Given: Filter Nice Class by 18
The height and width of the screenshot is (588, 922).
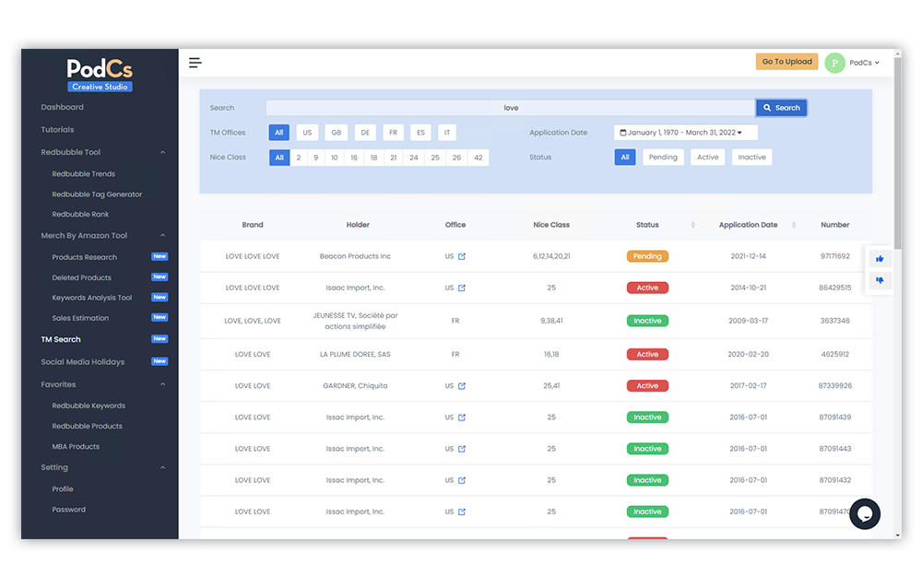Looking at the screenshot, I should (373, 158).
